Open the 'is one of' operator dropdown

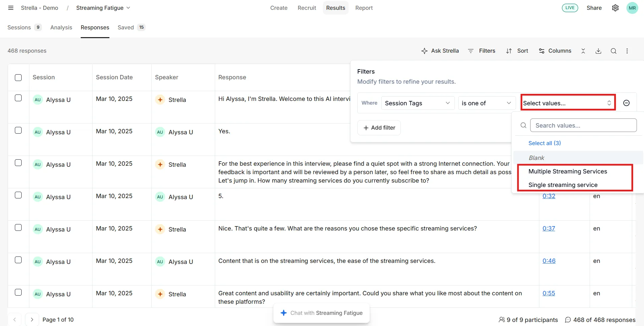click(487, 103)
